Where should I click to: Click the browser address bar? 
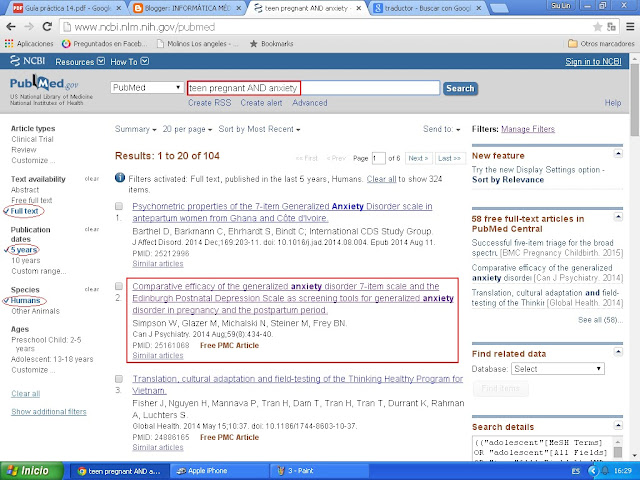[x=327, y=27]
